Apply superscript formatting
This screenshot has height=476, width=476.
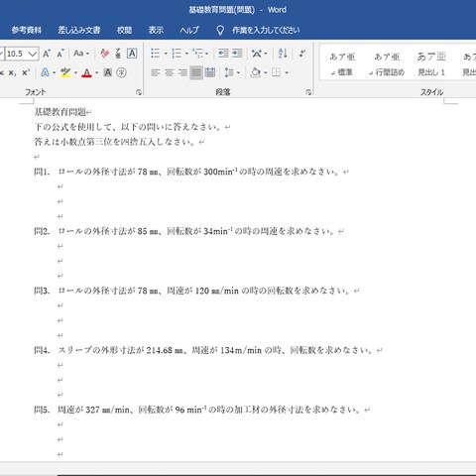pyautogui.click(x=26, y=72)
